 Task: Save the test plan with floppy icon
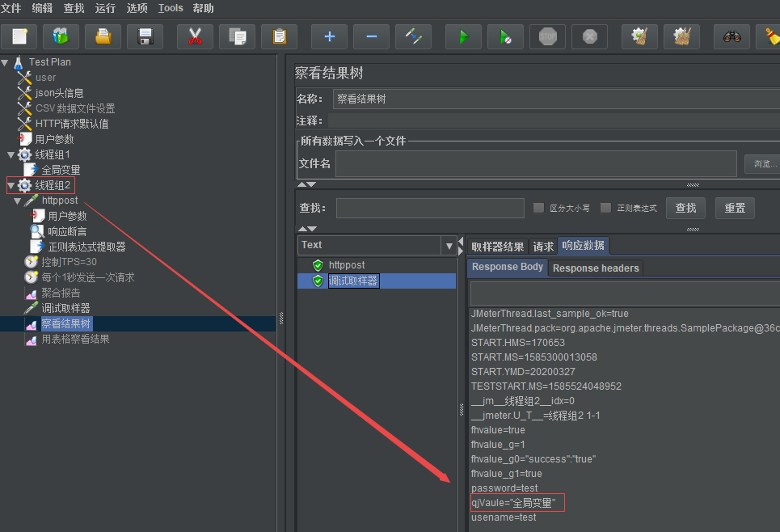coord(145,36)
